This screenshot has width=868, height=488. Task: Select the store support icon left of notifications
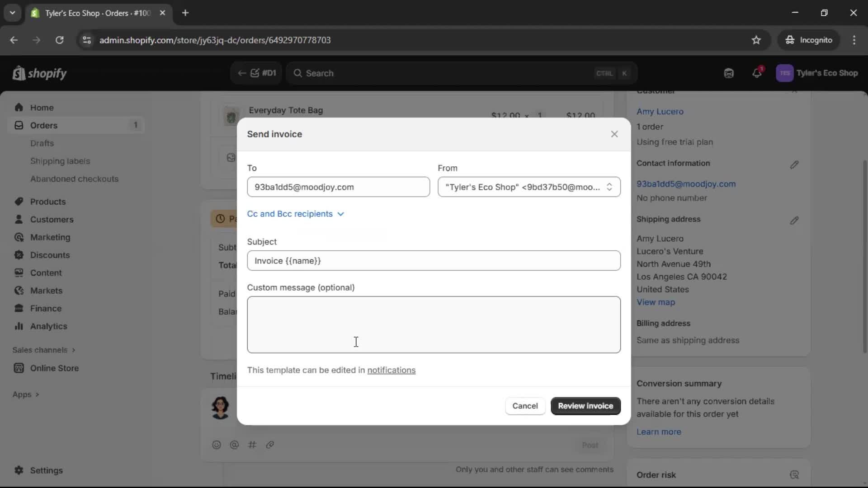tap(728, 73)
